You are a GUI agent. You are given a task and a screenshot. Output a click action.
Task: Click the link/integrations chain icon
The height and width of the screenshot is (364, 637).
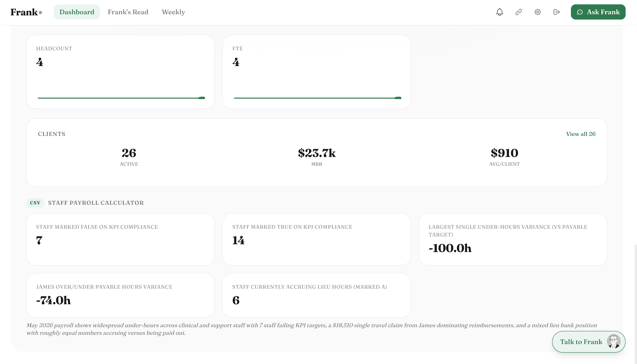tap(518, 12)
